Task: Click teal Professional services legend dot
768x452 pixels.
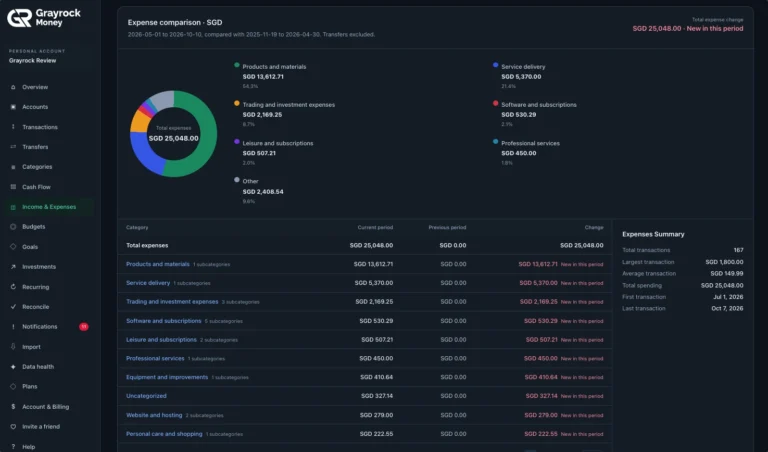Action: 496,142
